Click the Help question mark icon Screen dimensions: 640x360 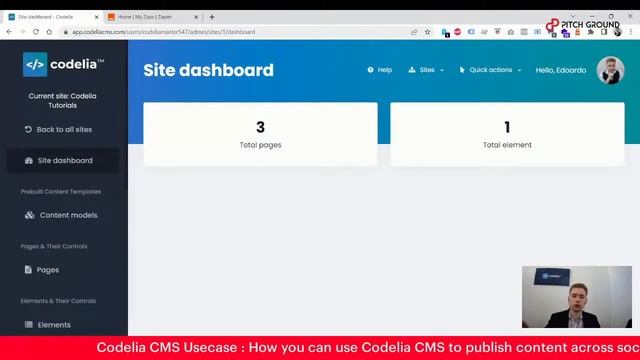[370, 70]
